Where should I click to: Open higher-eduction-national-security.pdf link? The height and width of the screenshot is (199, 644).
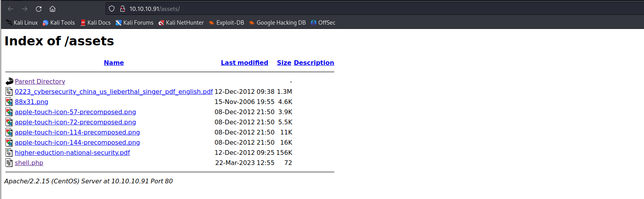click(72, 152)
